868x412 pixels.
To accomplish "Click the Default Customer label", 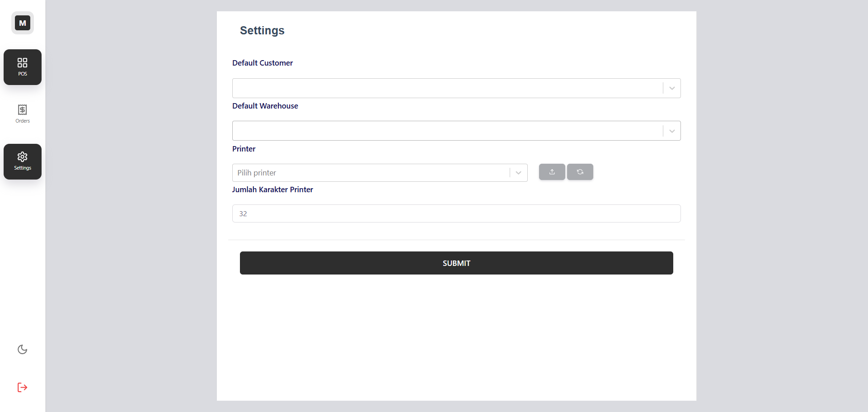I will coord(263,63).
